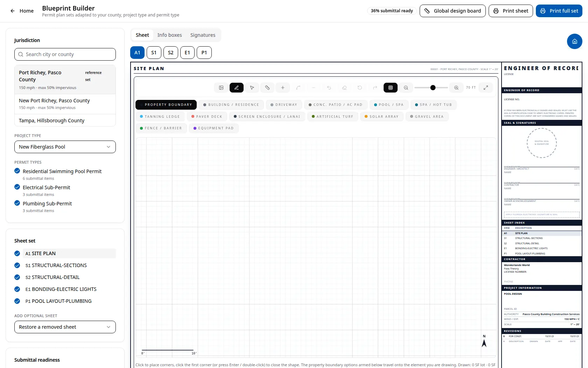Screen dimensions: 588x368
Task: Click the round blue home button
Action: pyautogui.click(x=575, y=41)
